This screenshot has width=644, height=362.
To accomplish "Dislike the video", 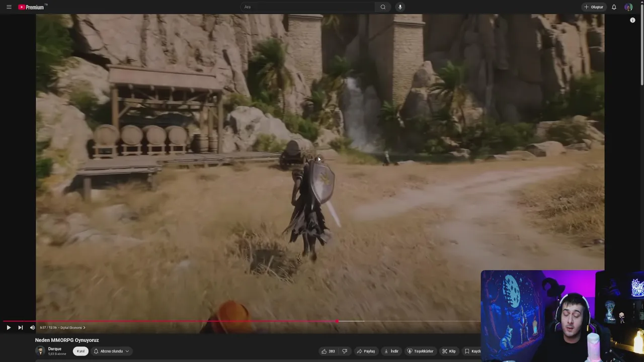I will [x=345, y=351].
